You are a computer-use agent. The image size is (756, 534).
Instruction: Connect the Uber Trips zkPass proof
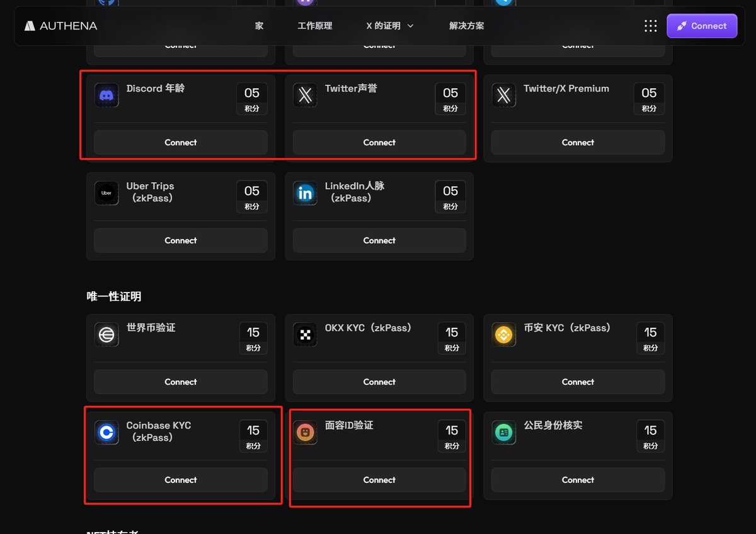(181, 240)
